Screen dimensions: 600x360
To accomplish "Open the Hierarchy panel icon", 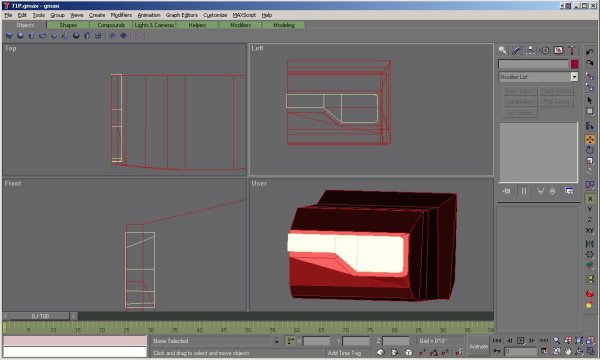I will (530, 50).
